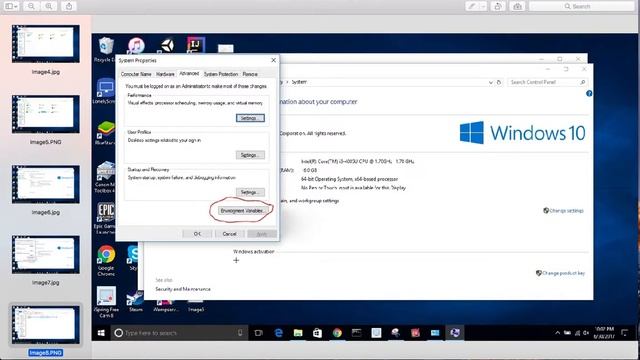
Task: Open the volume control in system tray
Action: (586, 333)
